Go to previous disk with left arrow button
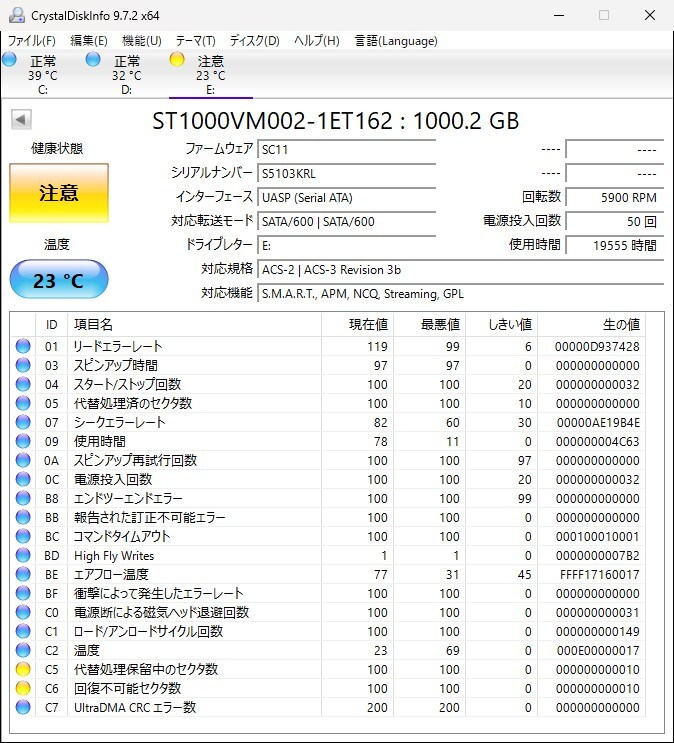 tap(21, 119)
